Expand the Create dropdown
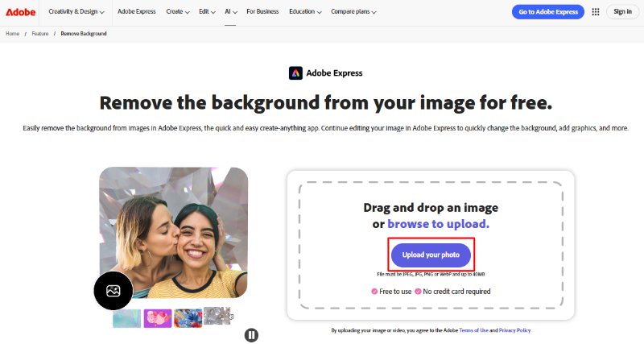Image resolution: width=644 pixels, height=344 pixels. [178, 12]
